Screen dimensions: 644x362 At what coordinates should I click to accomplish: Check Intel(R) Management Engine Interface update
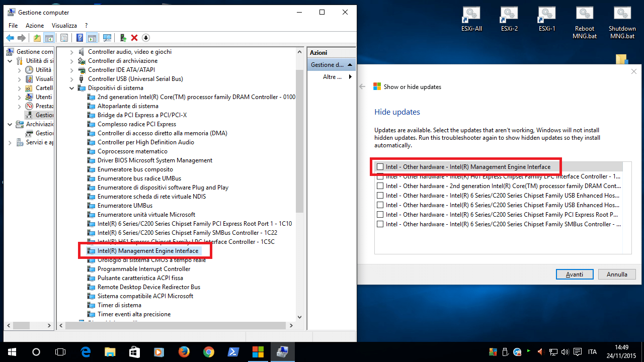[380, 167]
